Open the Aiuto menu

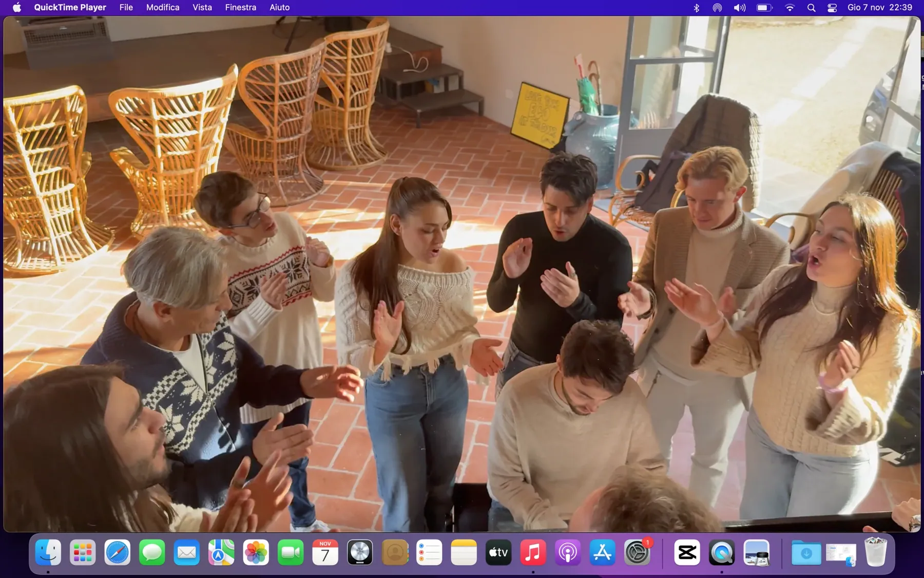point(279,7)
